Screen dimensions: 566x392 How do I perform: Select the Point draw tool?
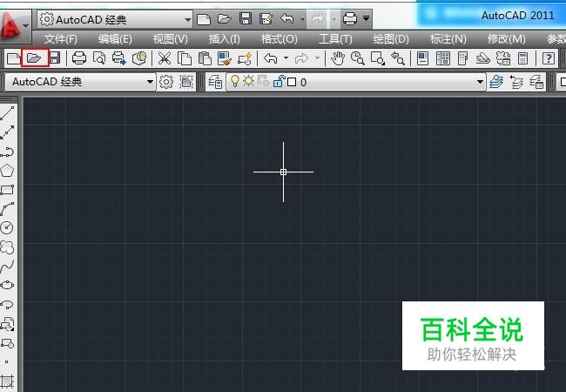(x=6, y=362)
